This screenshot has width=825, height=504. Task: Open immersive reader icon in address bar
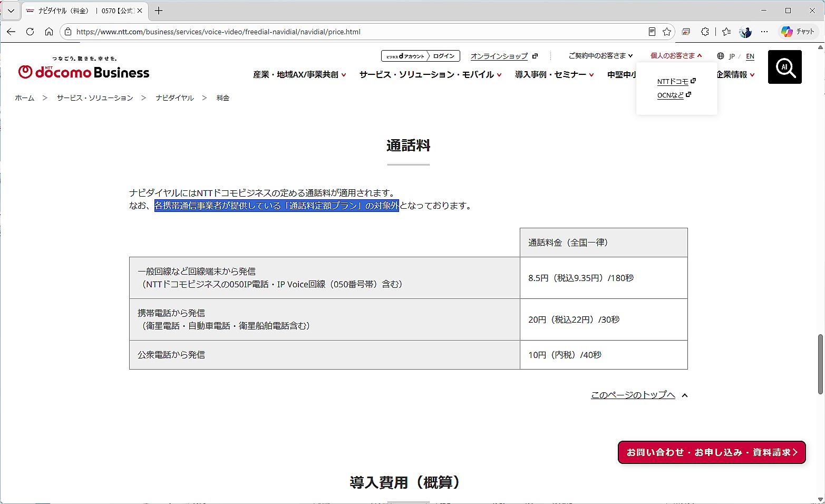tap(652, 32)
